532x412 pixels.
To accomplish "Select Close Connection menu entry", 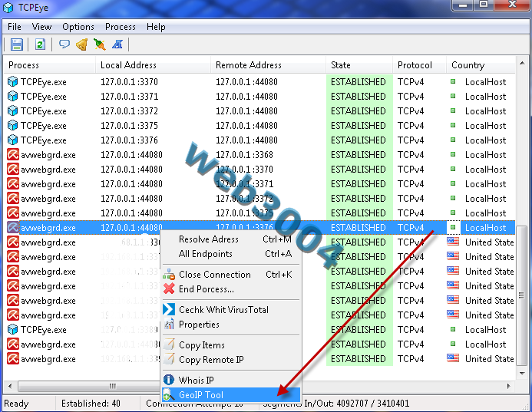I will [x=231, y=275].
